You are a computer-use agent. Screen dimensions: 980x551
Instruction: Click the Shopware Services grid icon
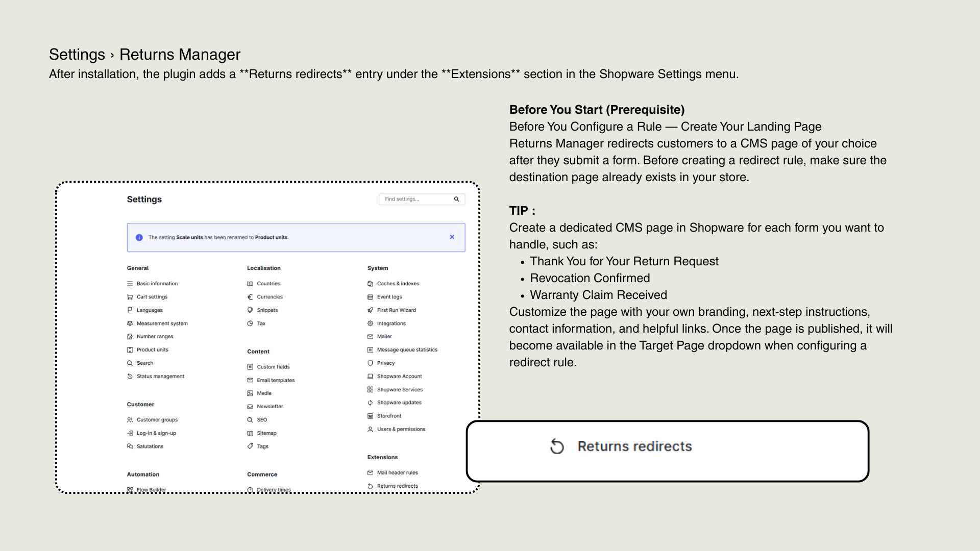[x=370, y=390]
